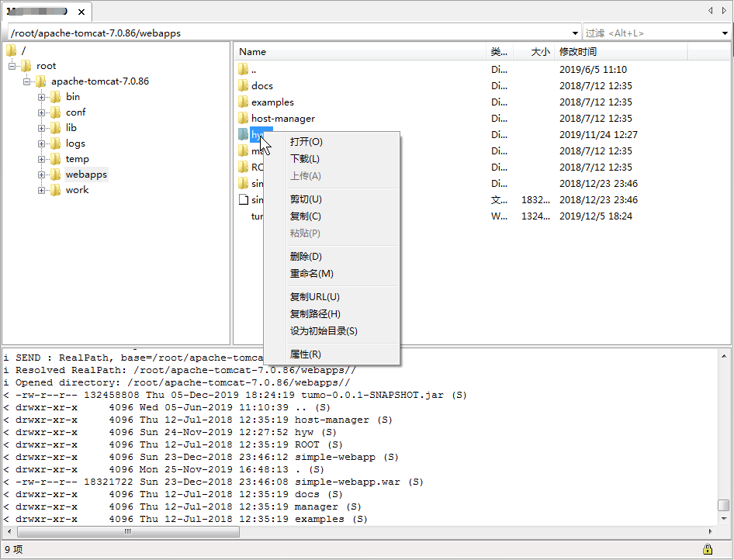
Task: Choose 下载(L) to download the folder
Action: (305, 158)
